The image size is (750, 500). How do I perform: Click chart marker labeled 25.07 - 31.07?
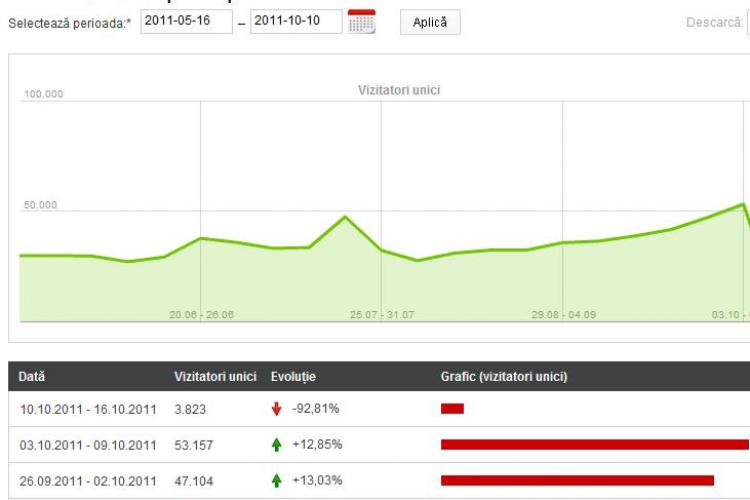point(381,314)
